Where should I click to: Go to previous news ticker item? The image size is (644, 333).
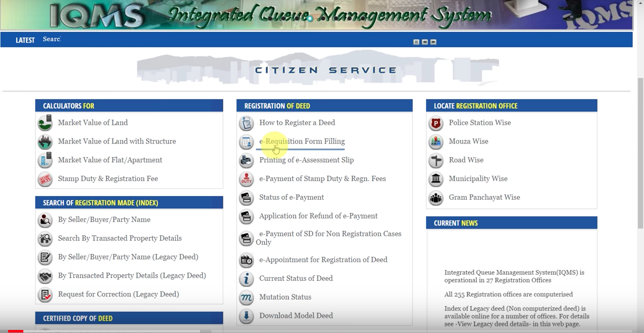pyautogui.click(x=425, y=42)
